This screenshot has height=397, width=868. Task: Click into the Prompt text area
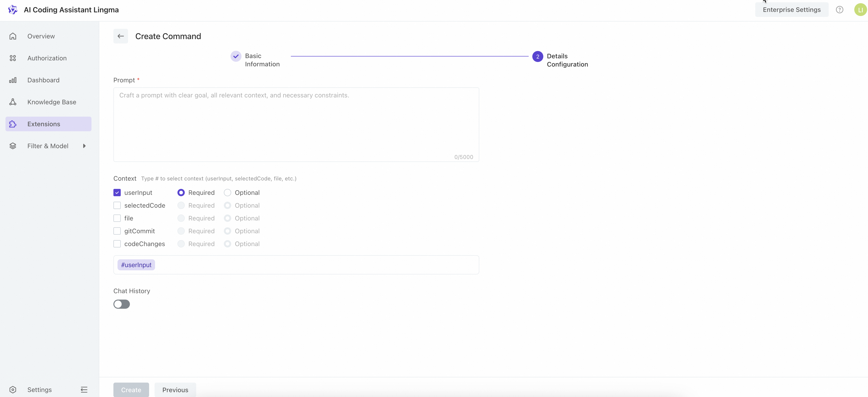click(x=296, y=125)
